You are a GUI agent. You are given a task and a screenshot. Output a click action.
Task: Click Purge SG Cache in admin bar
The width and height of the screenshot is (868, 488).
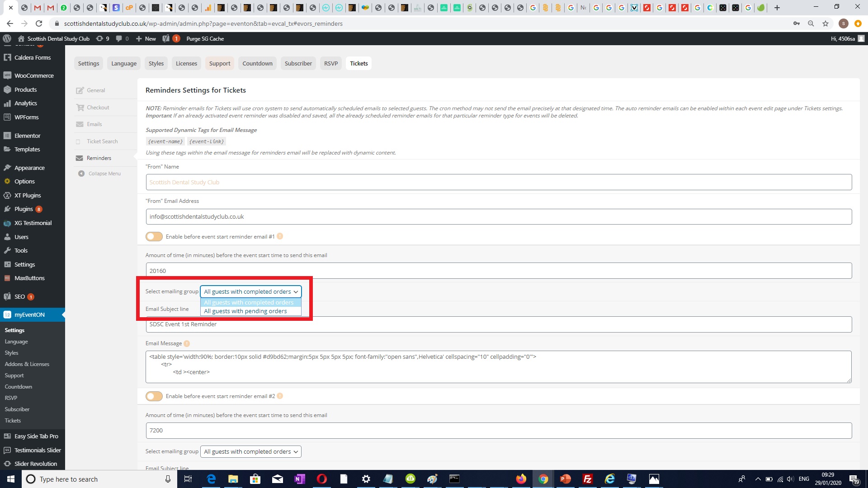coord(205,38)
